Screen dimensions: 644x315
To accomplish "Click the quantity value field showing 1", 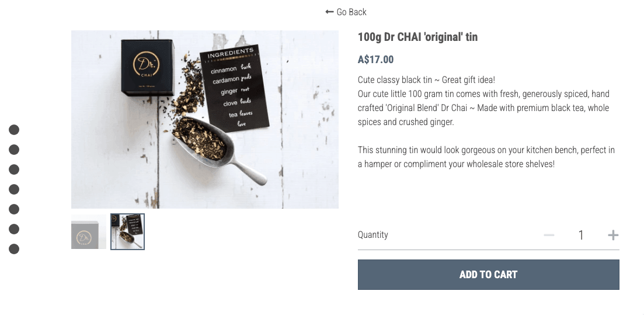I will [581, 235].
